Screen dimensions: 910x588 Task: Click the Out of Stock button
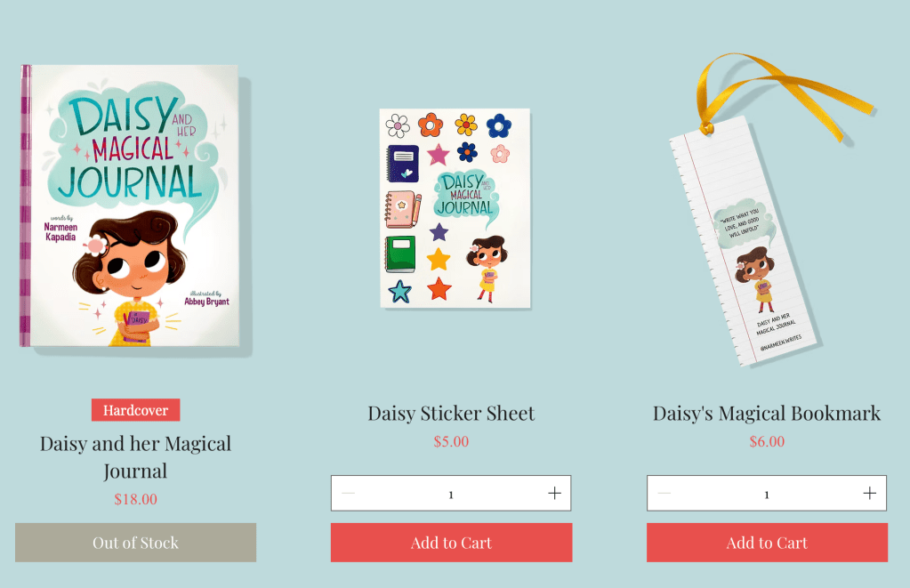click(x=135, y=542)
